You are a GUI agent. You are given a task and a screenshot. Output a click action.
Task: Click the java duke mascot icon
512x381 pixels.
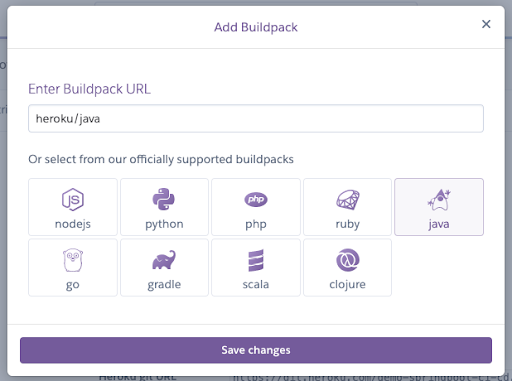439,199
